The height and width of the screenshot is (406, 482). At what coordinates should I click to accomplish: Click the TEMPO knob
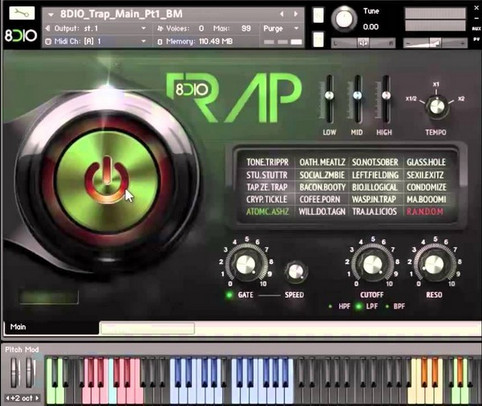coord(436,107)
